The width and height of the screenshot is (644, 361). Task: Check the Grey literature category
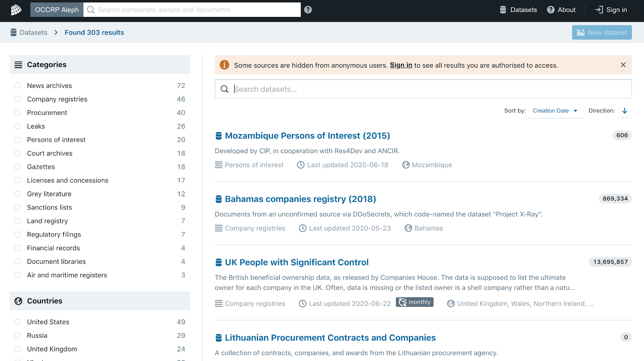pos(17,194)
